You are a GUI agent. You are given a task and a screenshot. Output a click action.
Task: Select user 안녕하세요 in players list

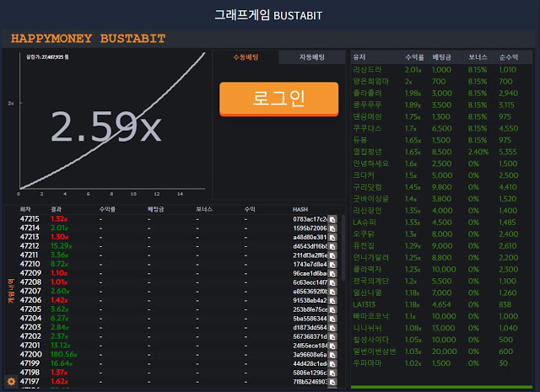pos(370,164)
